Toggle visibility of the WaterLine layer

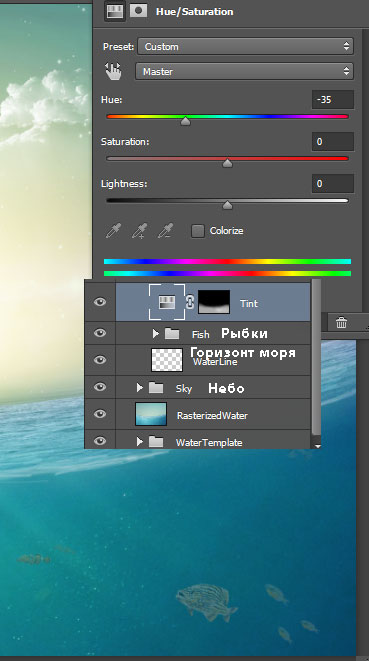100,360
